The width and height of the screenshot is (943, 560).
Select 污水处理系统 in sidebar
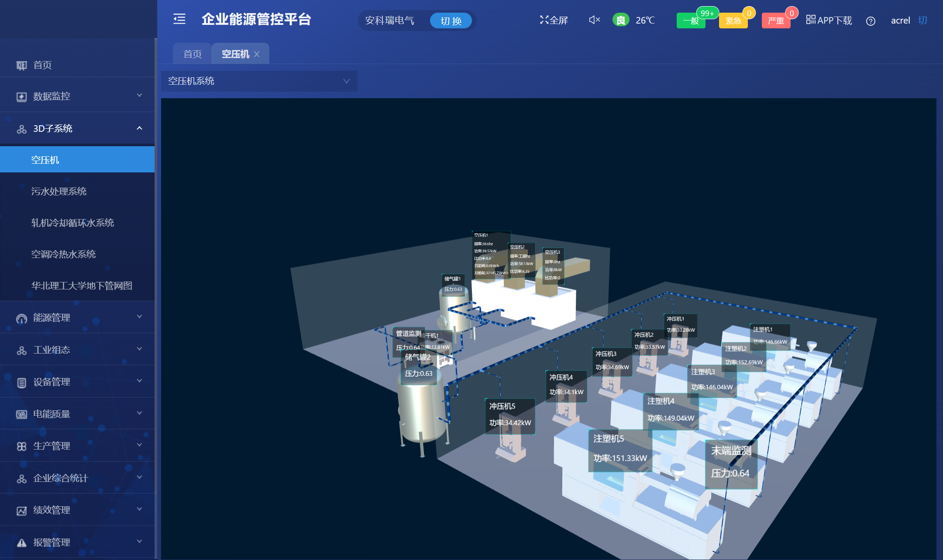pyautogui.click(x=59, y=191)
